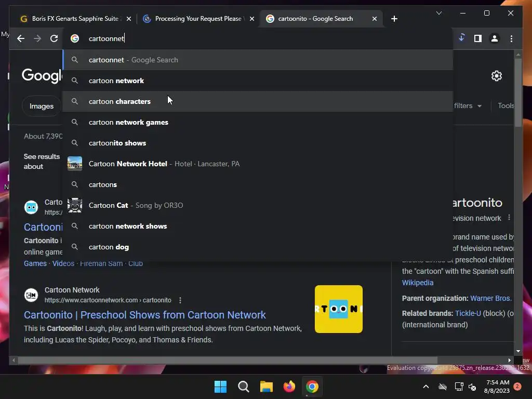
Task: Click the scroll right arrow
Action: coord(509,361)
